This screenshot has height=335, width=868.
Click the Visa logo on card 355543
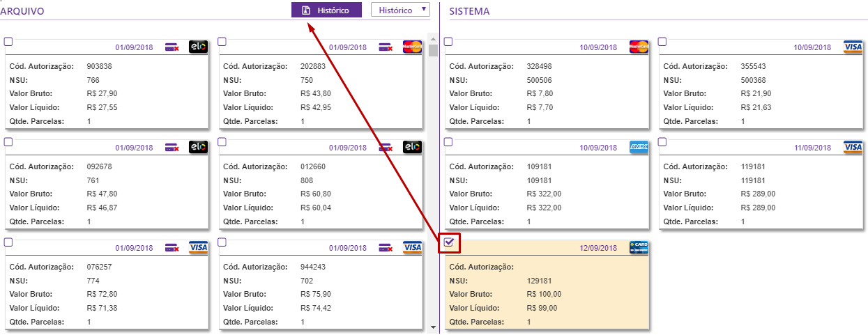point(853,47)
